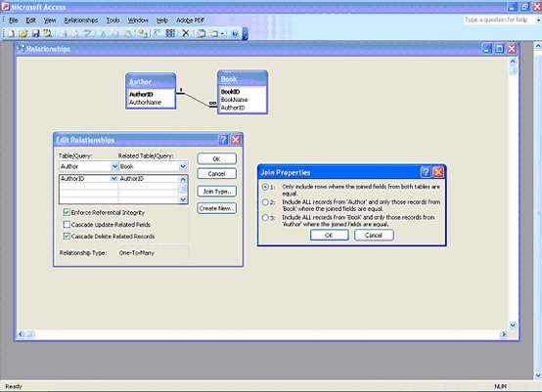Click Relationships window scroll down arrow

click(513, 325)
